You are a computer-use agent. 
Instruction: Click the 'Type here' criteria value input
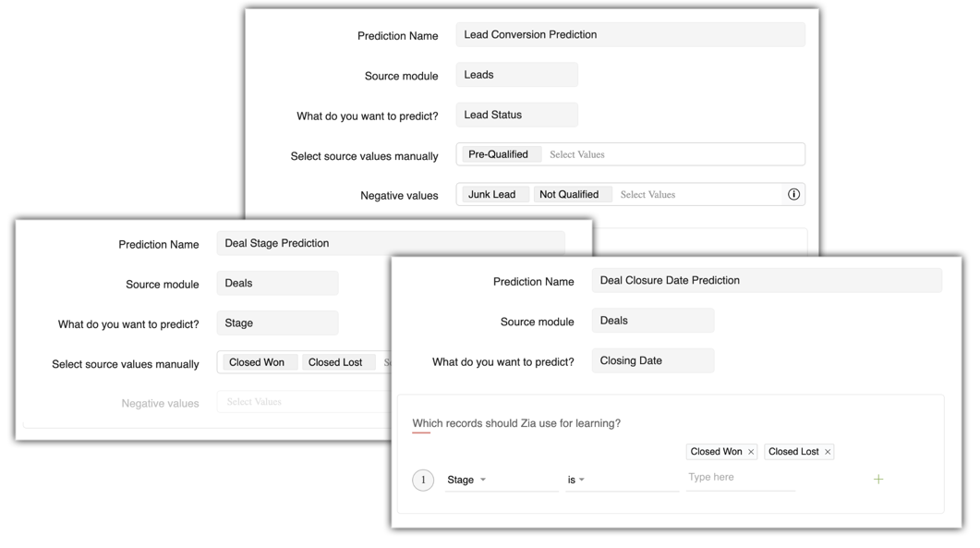click(739, 478)
